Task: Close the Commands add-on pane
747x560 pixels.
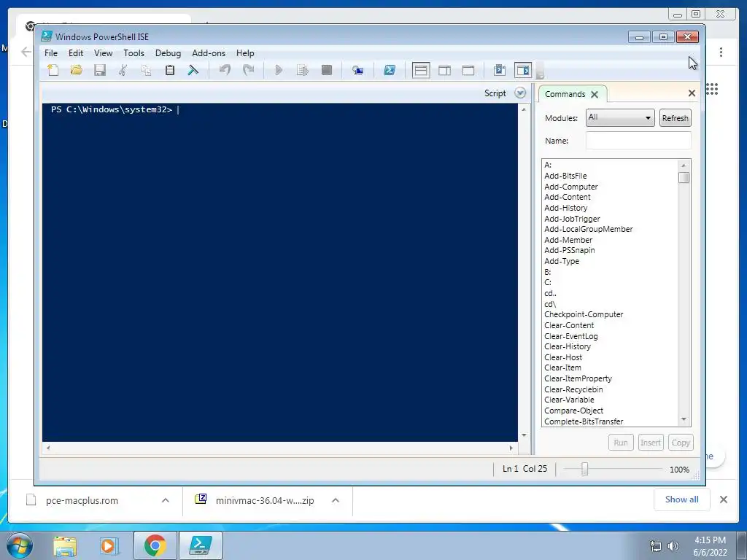Action: (x=692, y=93)
